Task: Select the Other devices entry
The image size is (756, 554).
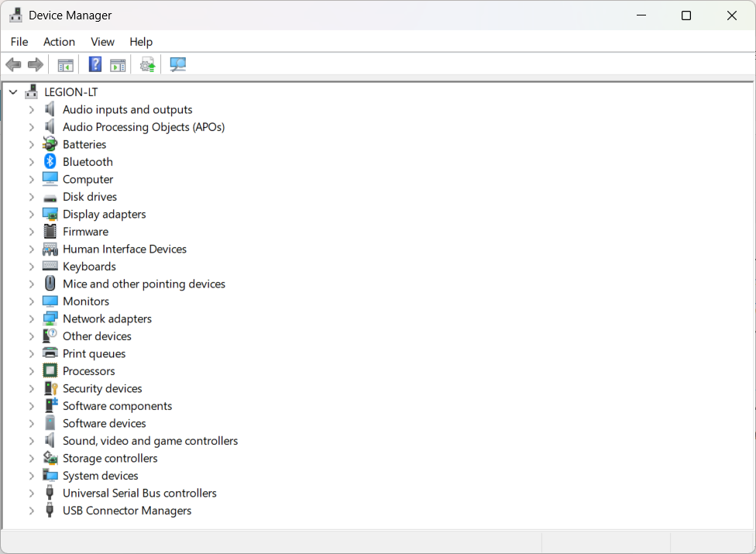Action: [97, 336]
